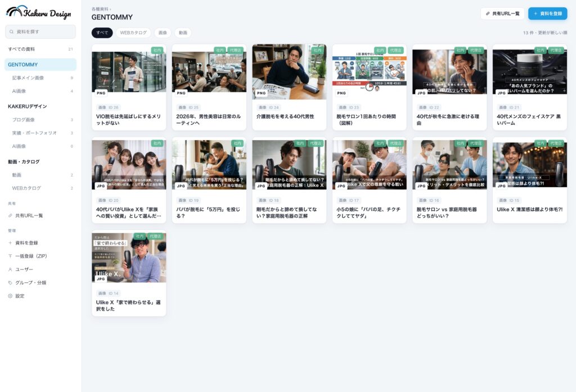Click the blue 資料を登録 button
Image resolution: width=576 pixels, height=392 pixels.
point(548,13)
